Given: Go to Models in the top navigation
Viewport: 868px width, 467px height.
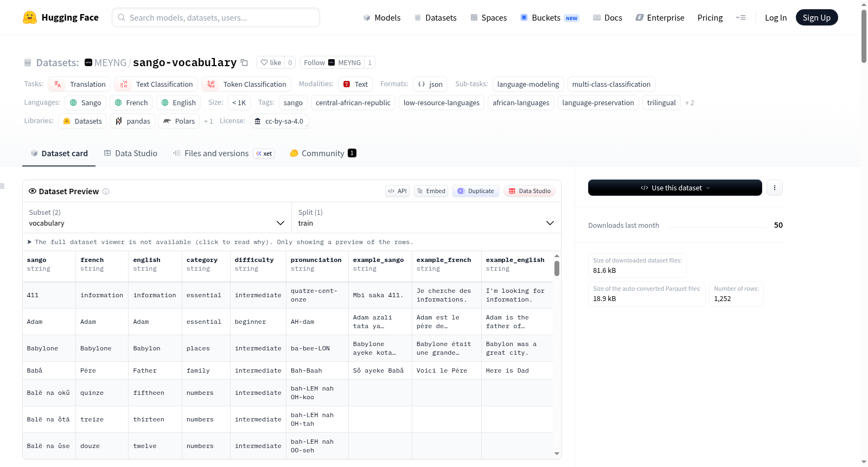Looking at the screenshot, I should click(382, 17).
